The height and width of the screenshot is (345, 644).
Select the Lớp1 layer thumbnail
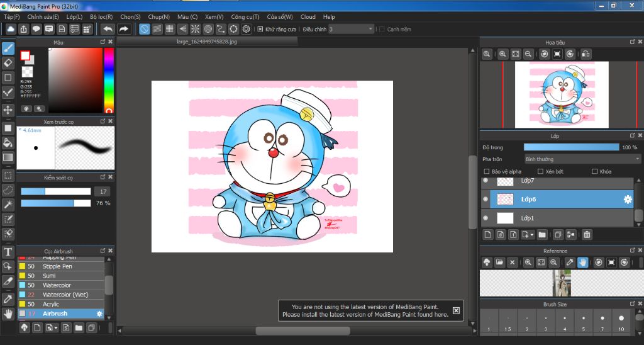(505, 218)
